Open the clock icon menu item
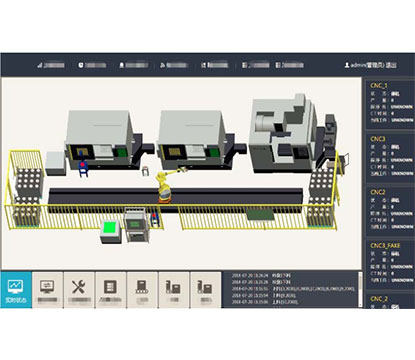Viewport: 415px width, 360px height. pos(92,65)
